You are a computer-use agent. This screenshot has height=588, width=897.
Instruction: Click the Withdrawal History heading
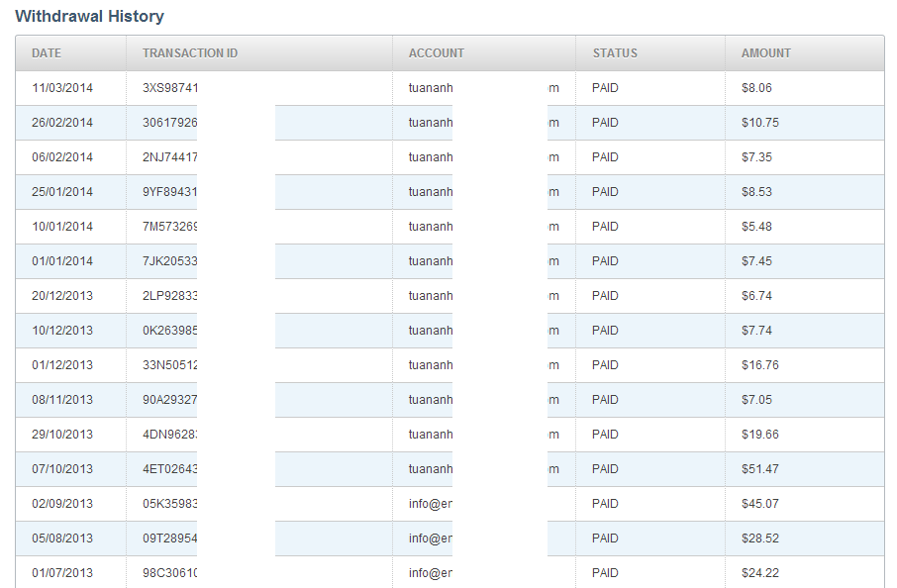click(90, 17)
